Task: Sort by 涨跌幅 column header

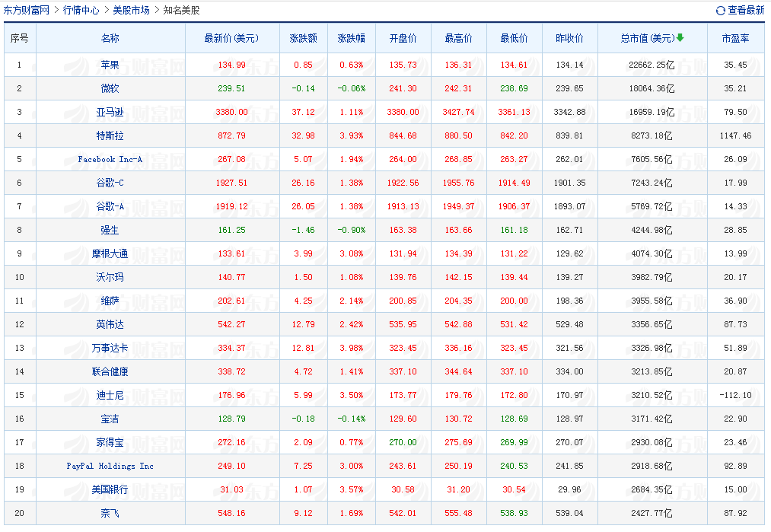Action: [x=352, y=38]
